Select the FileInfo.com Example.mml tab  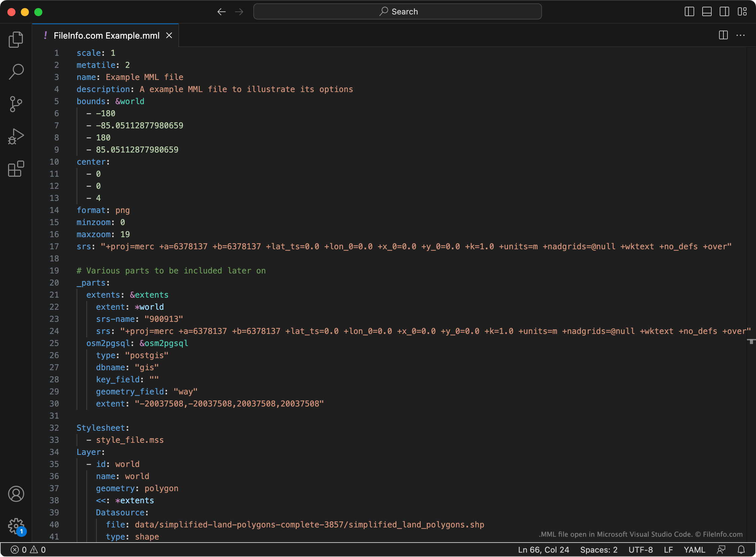click(x=106, y=35)
